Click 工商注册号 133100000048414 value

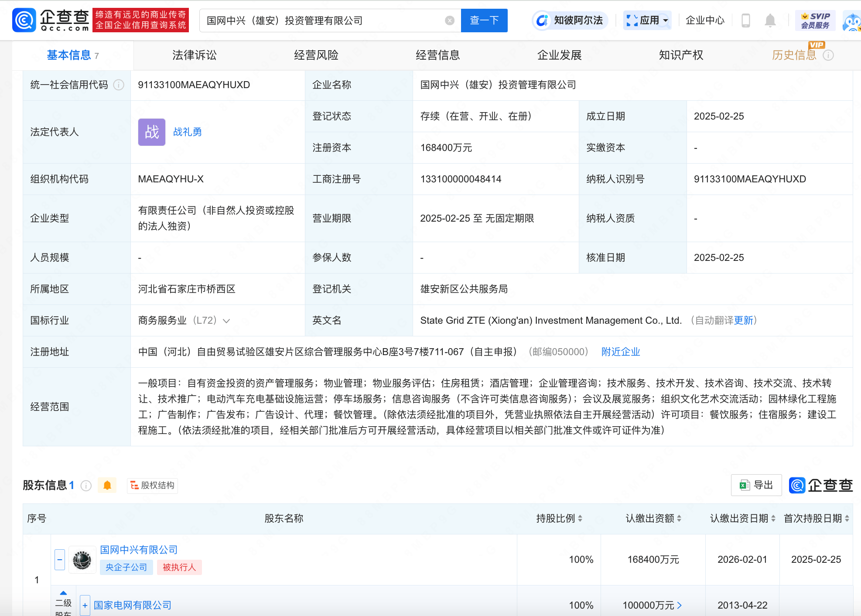click(x=461, y=179)
